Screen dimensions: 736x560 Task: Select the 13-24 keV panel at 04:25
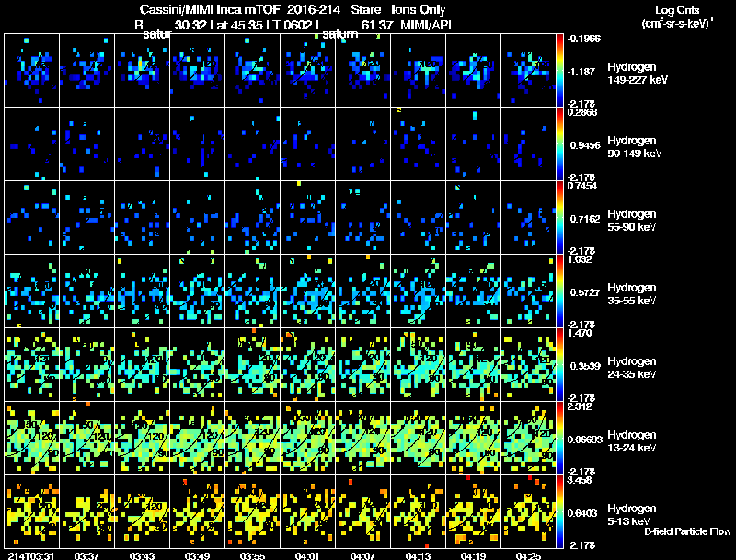tap(528, 439)
